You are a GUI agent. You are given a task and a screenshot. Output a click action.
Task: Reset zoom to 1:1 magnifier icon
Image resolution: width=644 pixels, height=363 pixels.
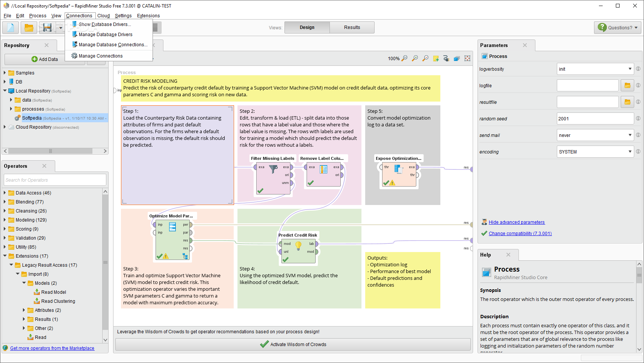coord(405,58)
